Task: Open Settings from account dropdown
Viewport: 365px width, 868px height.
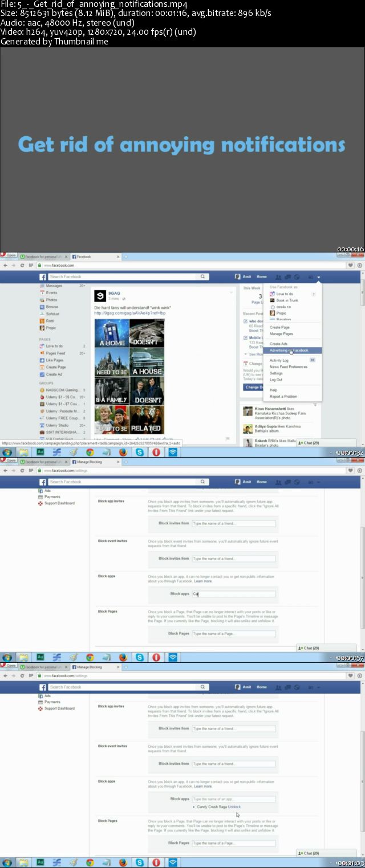Action: [x=276, y=373]
